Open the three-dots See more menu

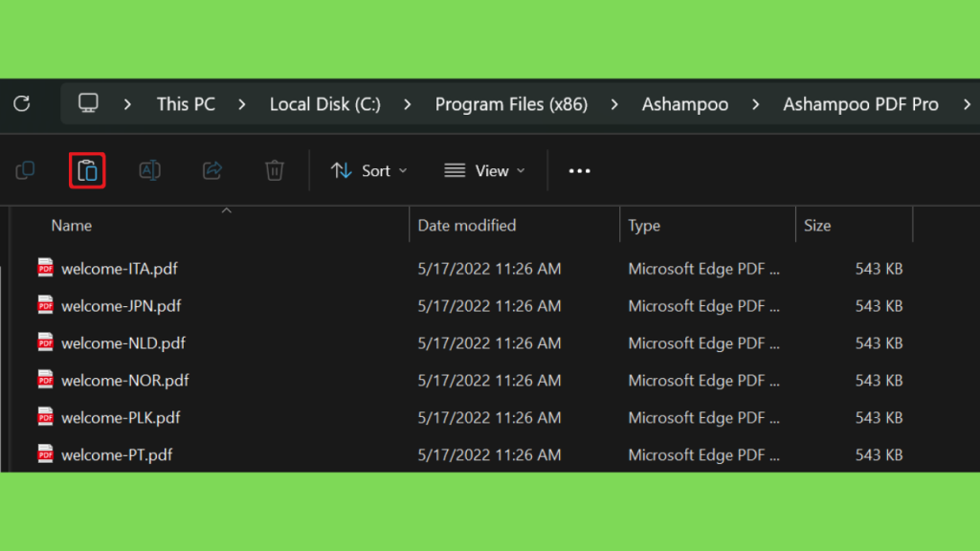[x=579, y=170]
